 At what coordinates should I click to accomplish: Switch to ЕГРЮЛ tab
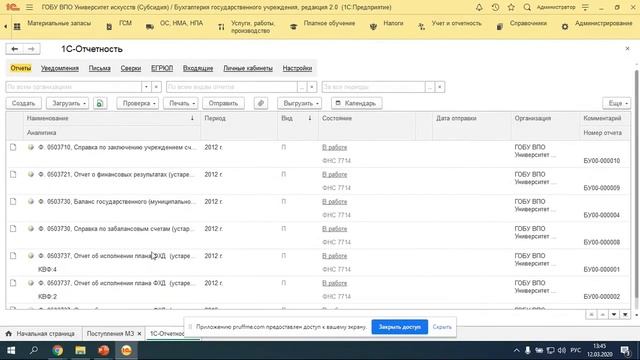click(x=162, y=68)
